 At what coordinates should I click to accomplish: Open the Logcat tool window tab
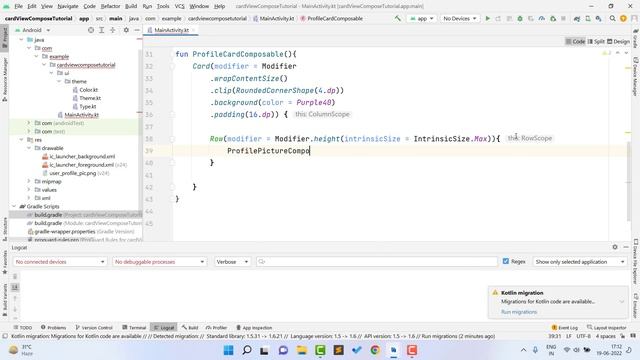pyautogui.click(x=164, y=327)
